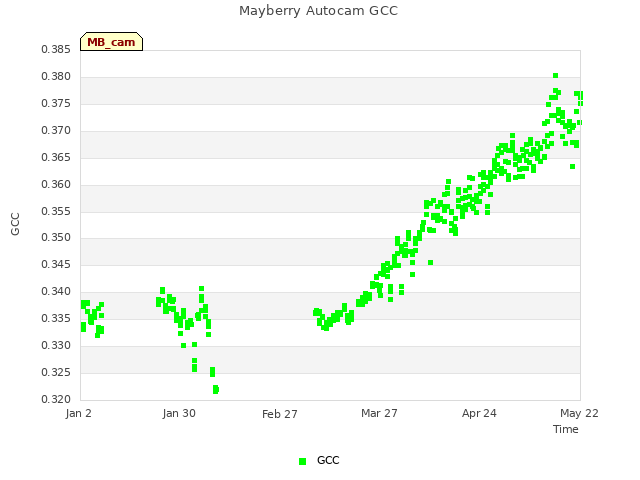
Task: Click the 0.340 y-axis value
Action: (56, 291)
